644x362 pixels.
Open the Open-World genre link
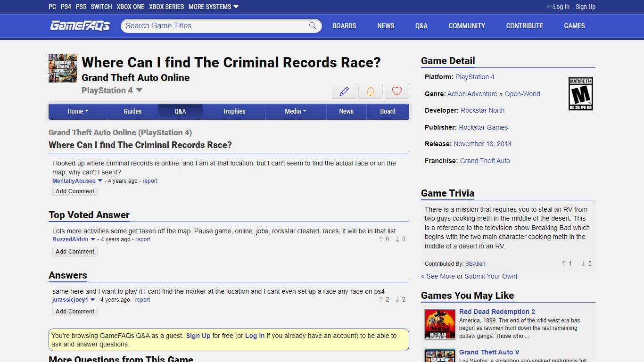[x=522, y=94]
